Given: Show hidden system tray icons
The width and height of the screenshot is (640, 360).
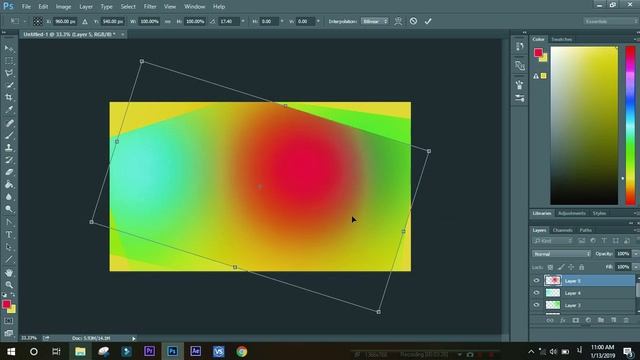Looking at the screenshot, I should tap(531, 351).
